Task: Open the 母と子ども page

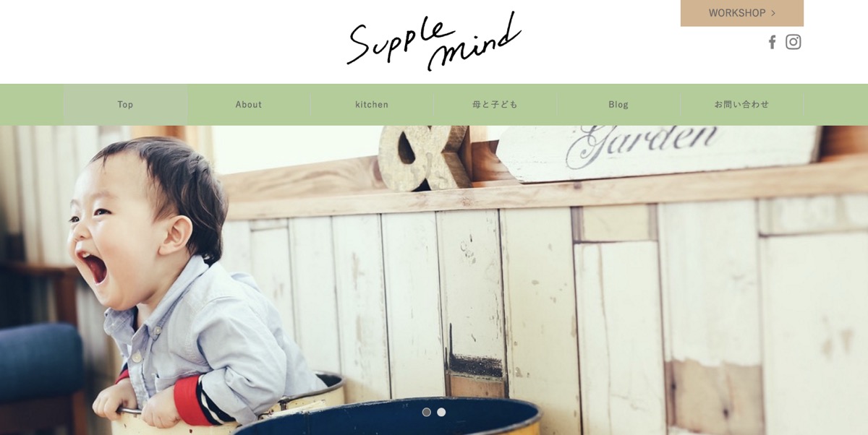Action: [495, 105]
